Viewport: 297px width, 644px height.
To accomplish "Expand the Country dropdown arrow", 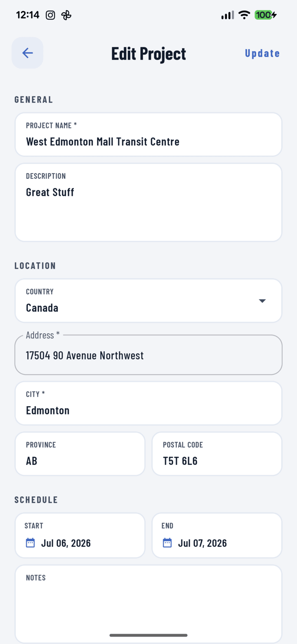I will (262, 301).
